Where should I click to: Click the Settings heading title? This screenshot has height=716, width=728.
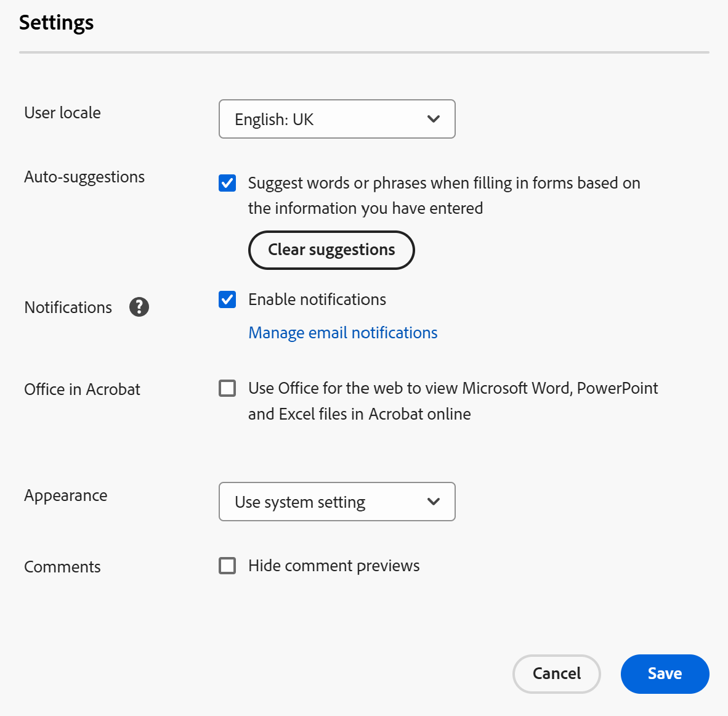pos(57,23)
